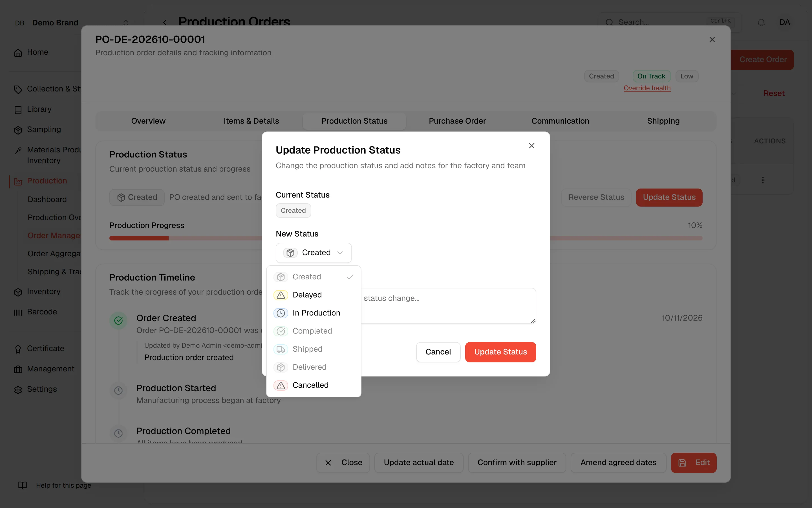Click the Settings gear icon
Image resolution: width=812 pixels, height=508 pixels.
pos(18,390)
